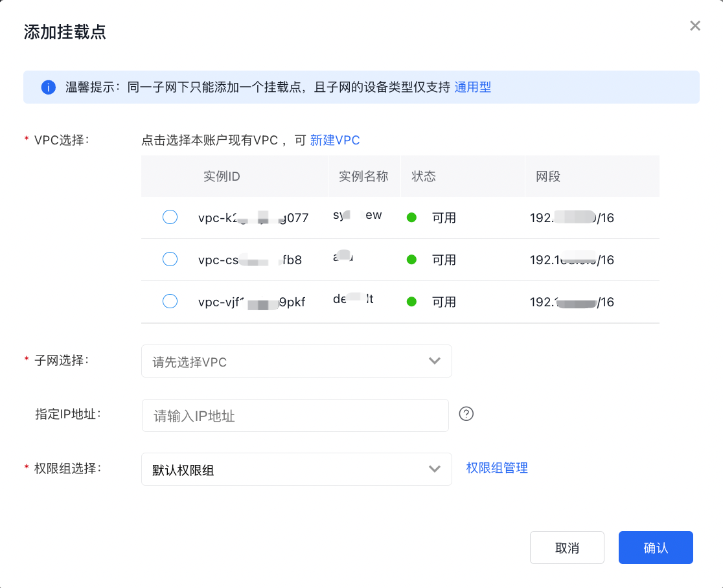Click the green status dot for the 9pkf VPC
The height and width of the screenshot is (588, 723).
tap(411, 302)
